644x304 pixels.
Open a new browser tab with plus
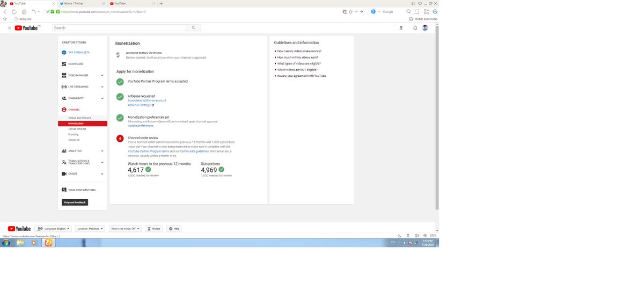point(161,3)
